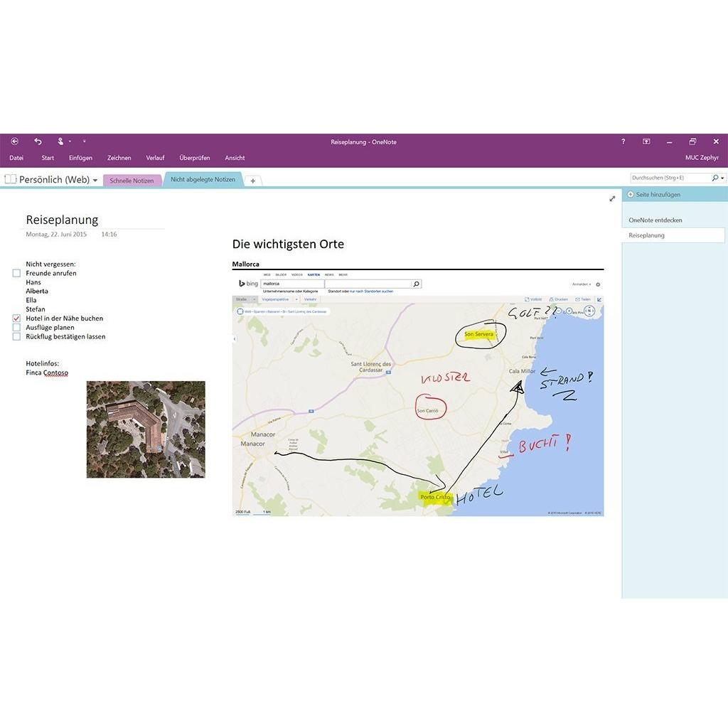Click the Die wichtigsten Orte heading
This screenshot has height=728, width=728.
coord(289,245)
